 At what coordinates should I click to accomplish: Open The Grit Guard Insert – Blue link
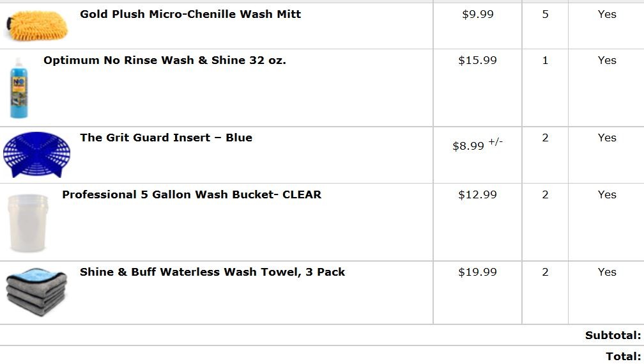[166, 138]
